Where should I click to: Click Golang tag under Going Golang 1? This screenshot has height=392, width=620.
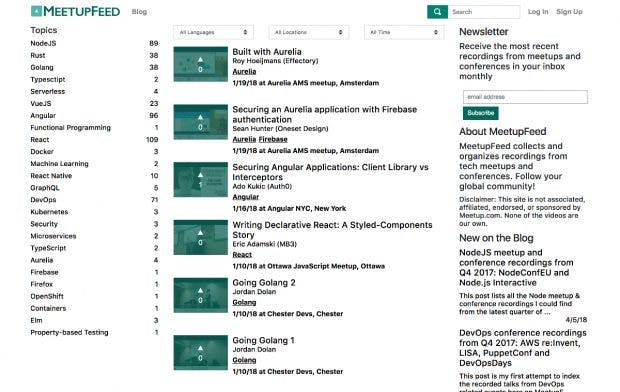coord(244,360)
